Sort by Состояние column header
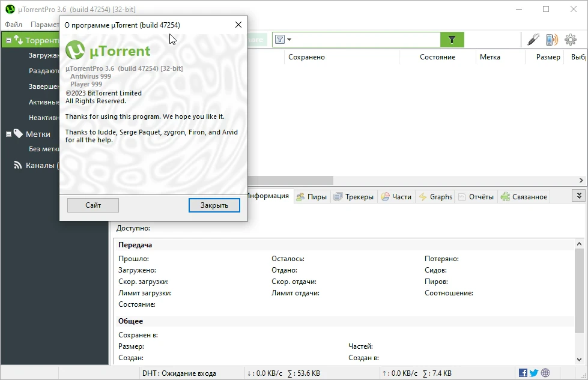This screenshot has width=588, height=380. (x=437, y=57)
